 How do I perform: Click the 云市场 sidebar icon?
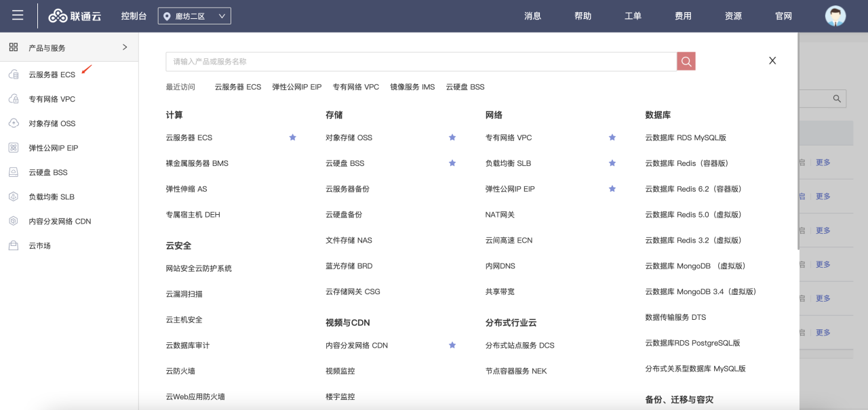14,245
